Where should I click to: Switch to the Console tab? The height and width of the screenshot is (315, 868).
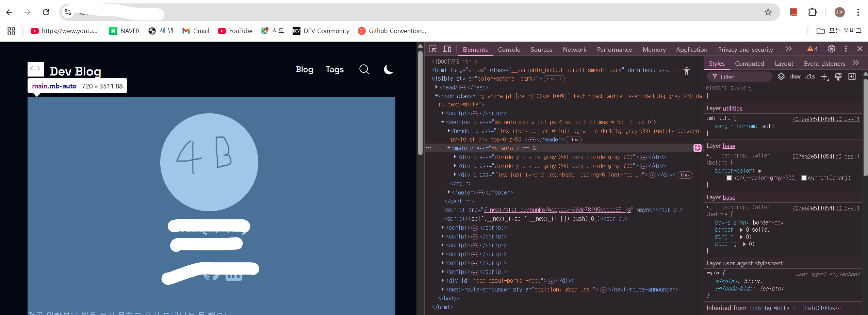click(x=509, y=50)
